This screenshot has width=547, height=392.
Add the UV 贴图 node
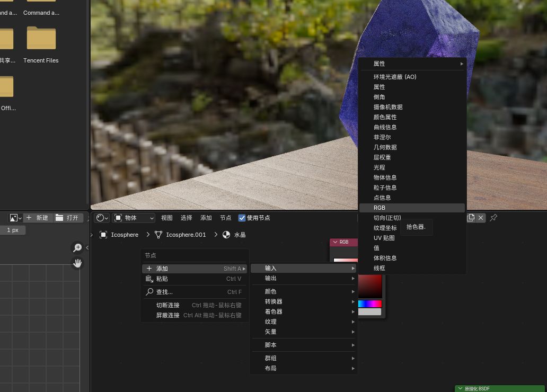pos(412,238)
